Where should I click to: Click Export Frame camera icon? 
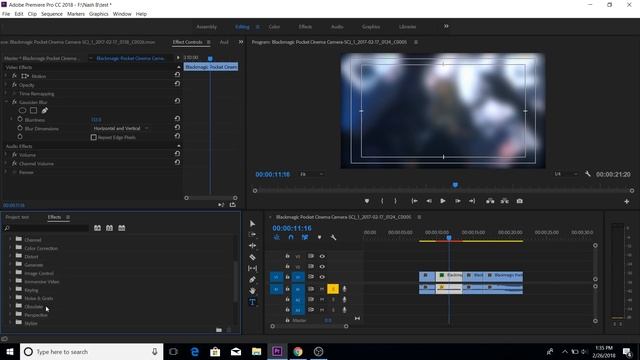click(519, 201)
